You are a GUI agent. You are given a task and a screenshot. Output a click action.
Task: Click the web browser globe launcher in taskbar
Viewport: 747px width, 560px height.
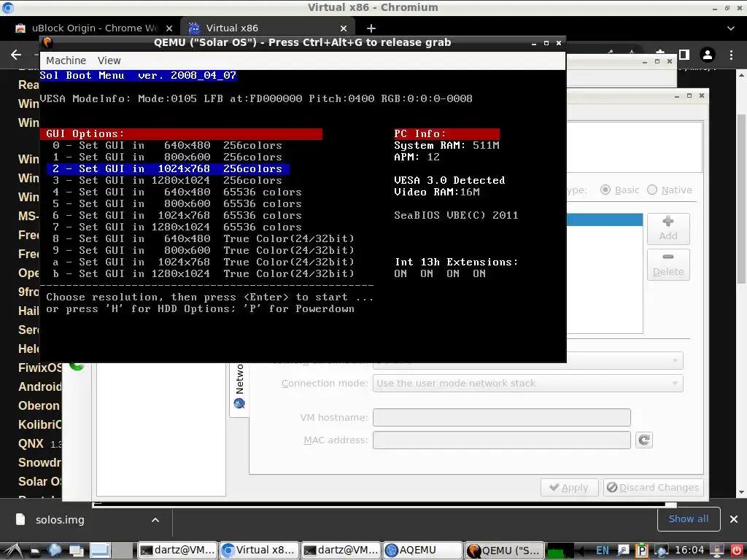[x=54, y=551]
